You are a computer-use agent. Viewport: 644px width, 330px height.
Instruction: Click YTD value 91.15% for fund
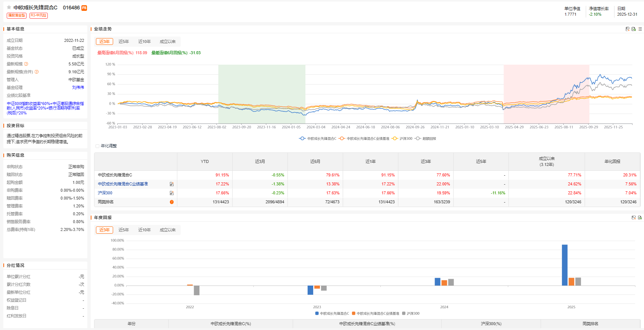(222, 175)
